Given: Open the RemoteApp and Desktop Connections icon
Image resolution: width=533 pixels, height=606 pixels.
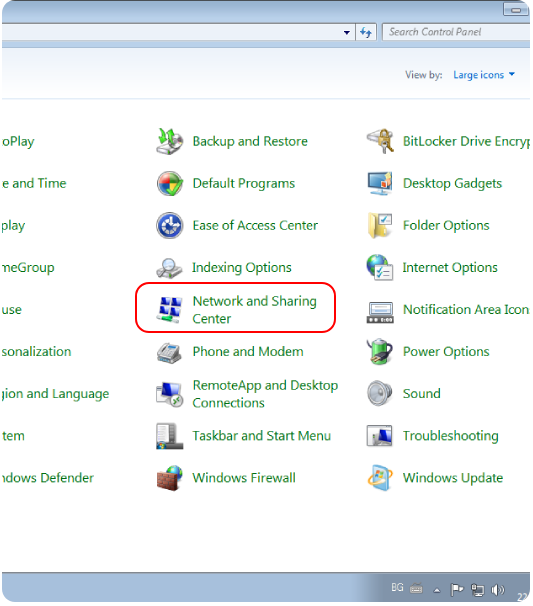Looking at the screenshot, I should [x=169, y=394].
